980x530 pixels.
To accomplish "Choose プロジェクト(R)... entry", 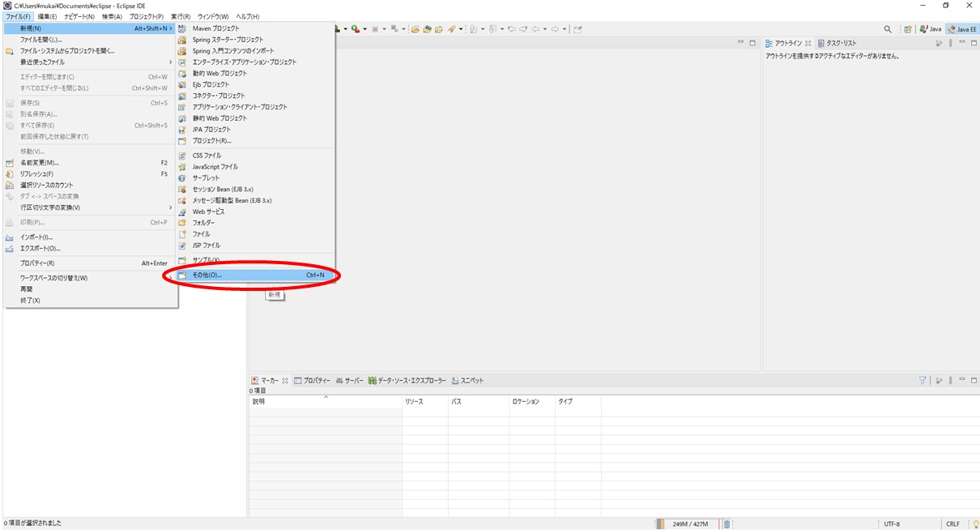I will [x=256, y=141].
